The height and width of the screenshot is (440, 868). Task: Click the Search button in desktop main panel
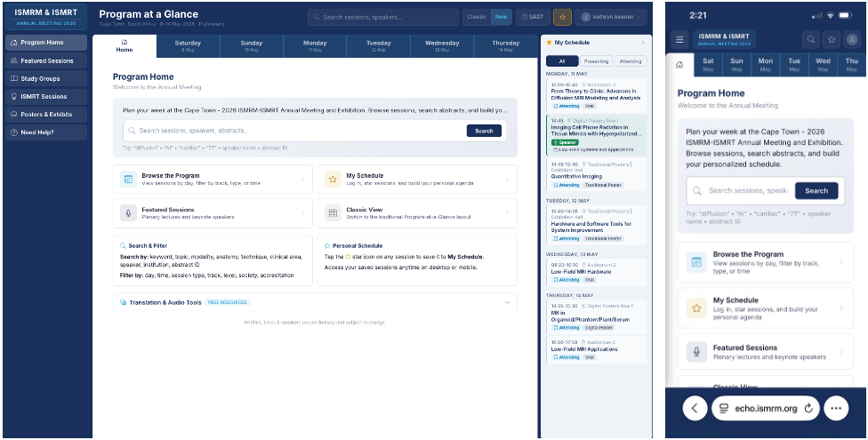483,131
